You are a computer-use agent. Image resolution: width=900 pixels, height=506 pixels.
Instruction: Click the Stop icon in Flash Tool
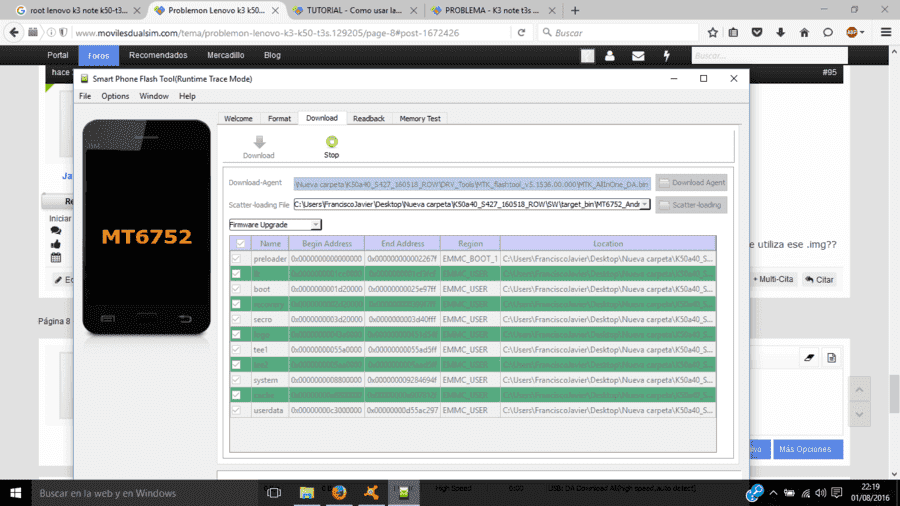pos(332,142)
